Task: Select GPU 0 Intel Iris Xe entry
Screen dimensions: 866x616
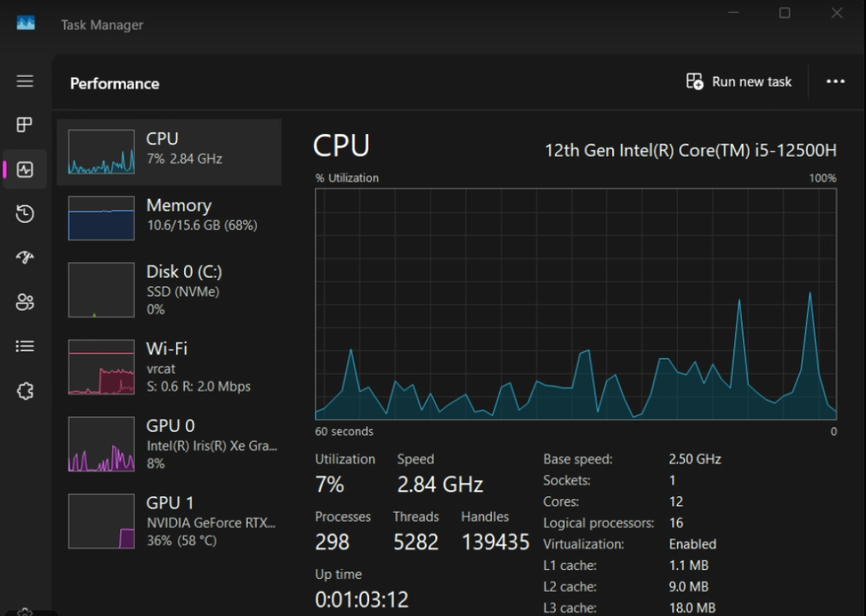Action: 169,444
